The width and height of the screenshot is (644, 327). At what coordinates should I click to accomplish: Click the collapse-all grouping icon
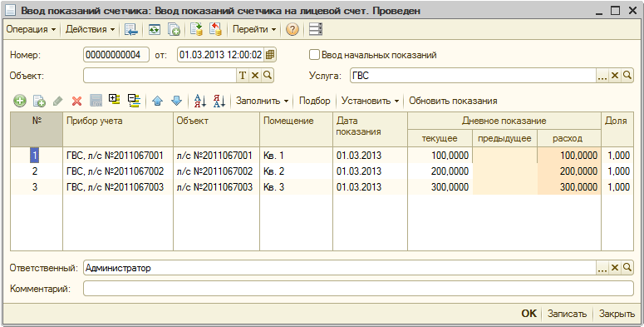[134, 101]
